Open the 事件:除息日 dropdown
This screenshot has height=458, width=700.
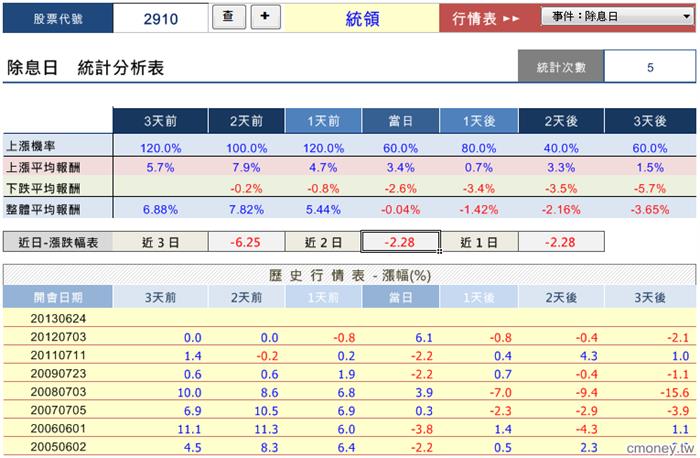(618, 17)
